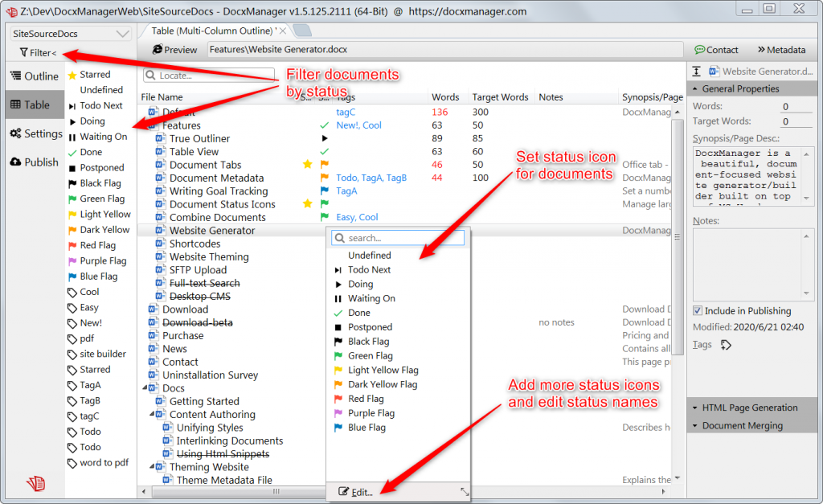The width and height of the screenshot is (823, 504).
Task: Filter by the site builder tag
Action: pyautogui.click(x=97, y=354)
